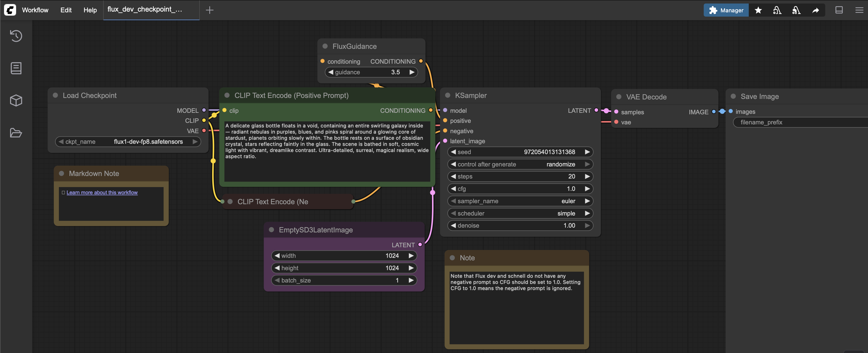Collapse the KSampler node via its dot
The width and height of the screenshot is (868, 353).
click(448, 95)
